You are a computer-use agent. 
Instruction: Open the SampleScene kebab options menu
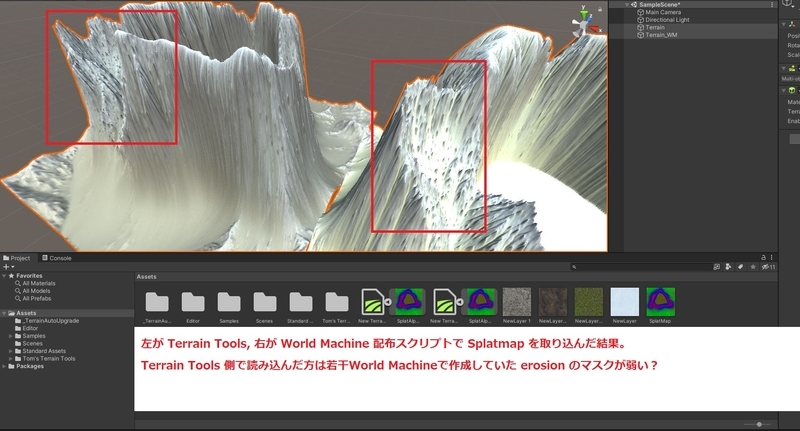772,5
